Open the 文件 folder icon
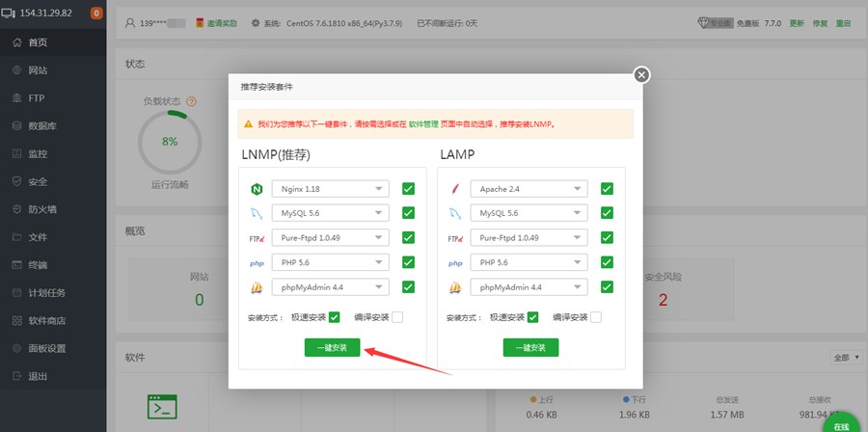 pos(16,237)
